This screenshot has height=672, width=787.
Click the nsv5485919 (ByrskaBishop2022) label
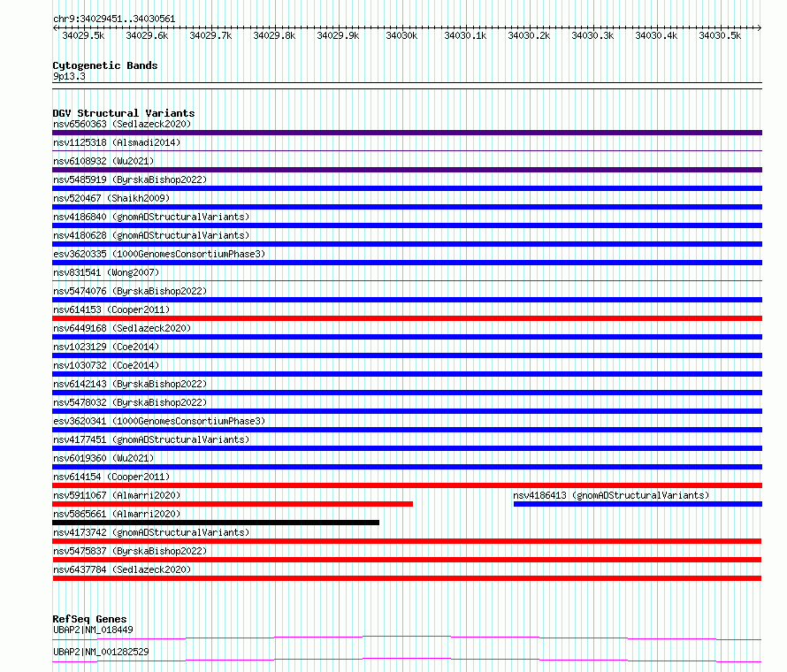(x=130, y=179)
